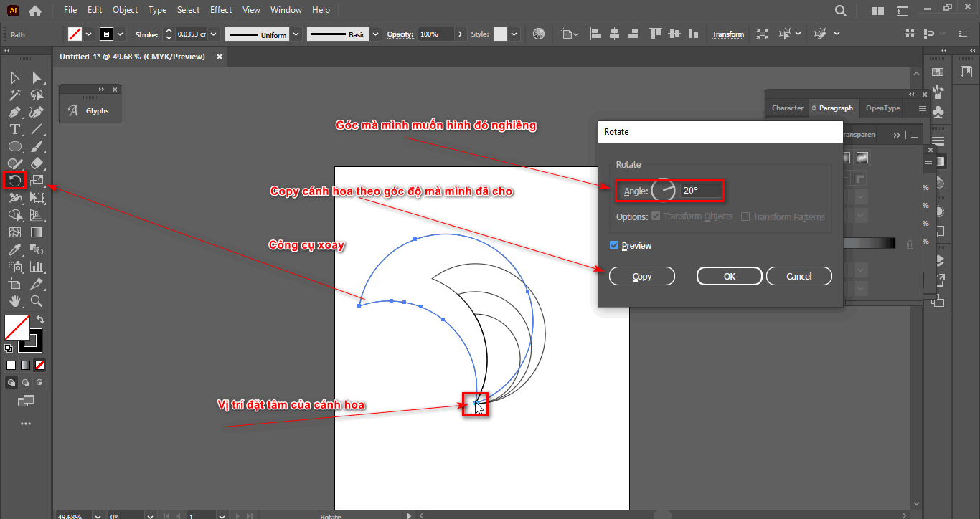Select the Eyedropper tool
This screenshot has height=519, width=980.
pos(14,249)
